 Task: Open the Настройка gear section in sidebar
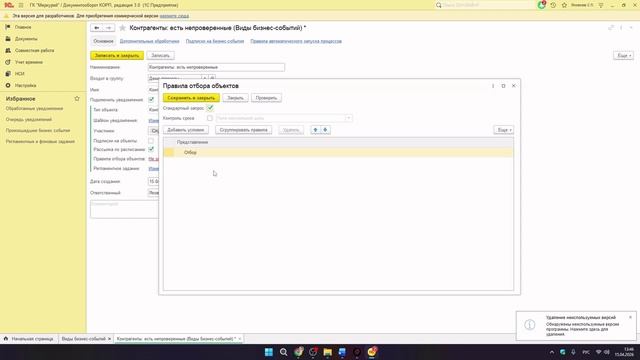(x=25, y=85)
